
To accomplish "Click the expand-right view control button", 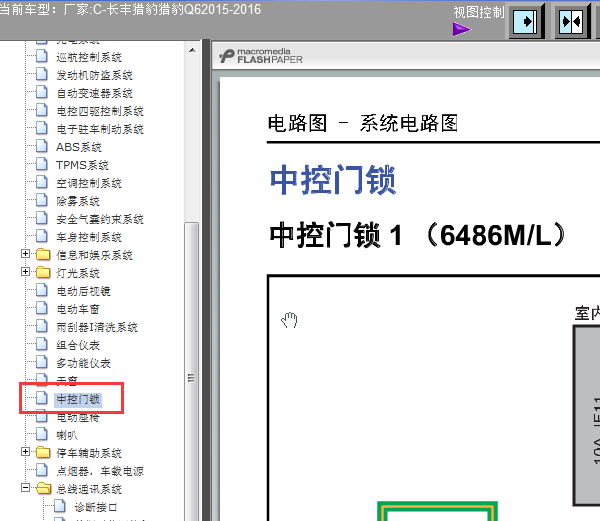I will point(526,21).
